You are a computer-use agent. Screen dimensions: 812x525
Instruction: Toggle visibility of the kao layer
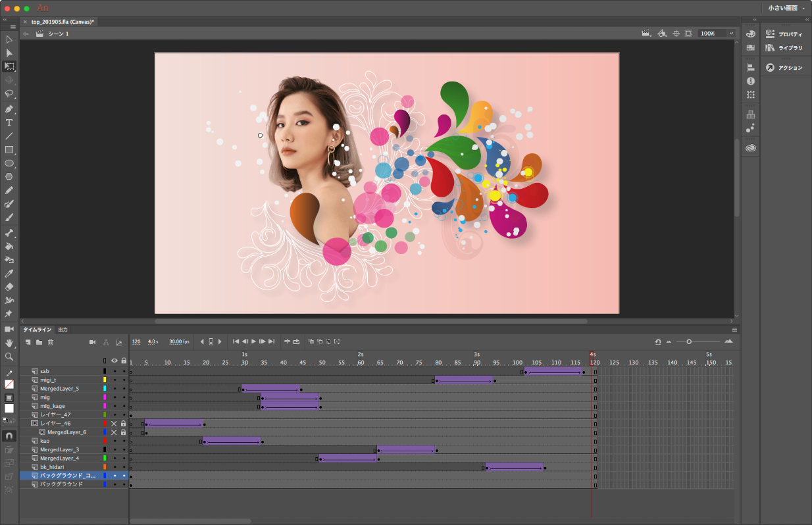pyautogui.click(x=114, y=441)
